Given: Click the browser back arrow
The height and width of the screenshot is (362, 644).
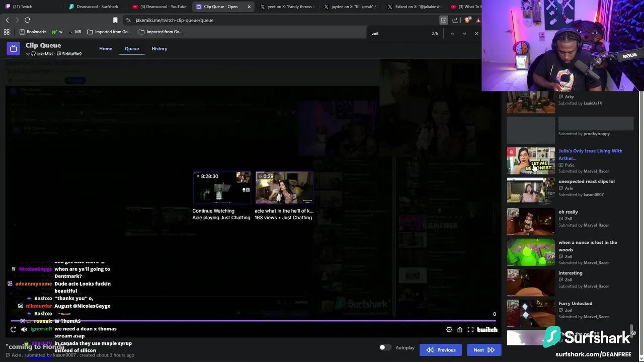Looking at the screenshot, I should [x=7, y=20].
